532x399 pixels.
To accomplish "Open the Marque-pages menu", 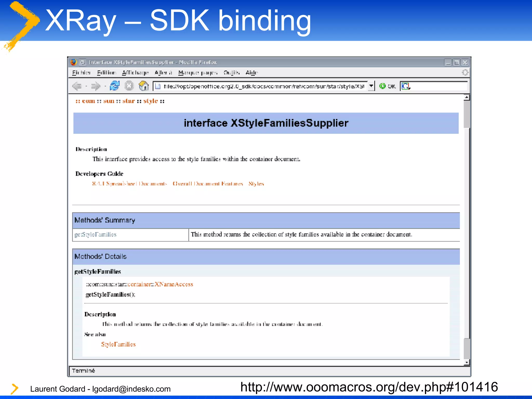I will tap(198, 73).
